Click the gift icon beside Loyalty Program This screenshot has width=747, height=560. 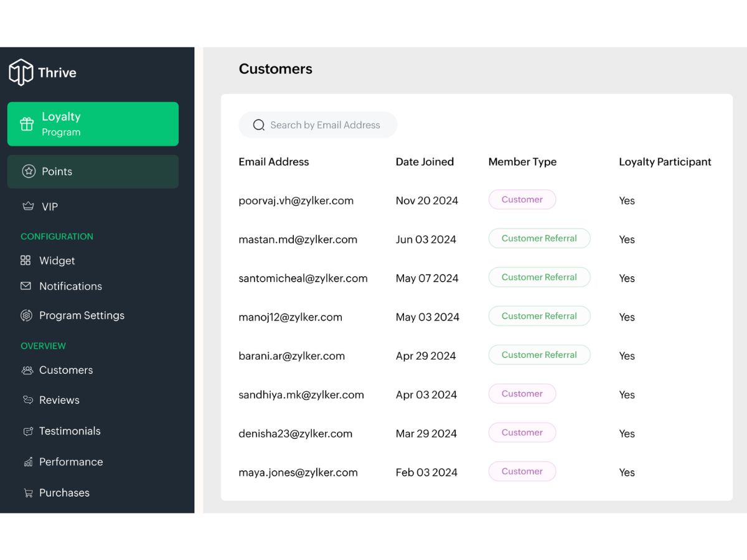click(27, 124)
